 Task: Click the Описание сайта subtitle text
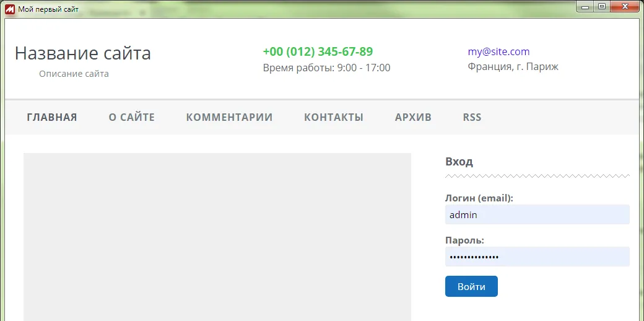pos(74,74)
